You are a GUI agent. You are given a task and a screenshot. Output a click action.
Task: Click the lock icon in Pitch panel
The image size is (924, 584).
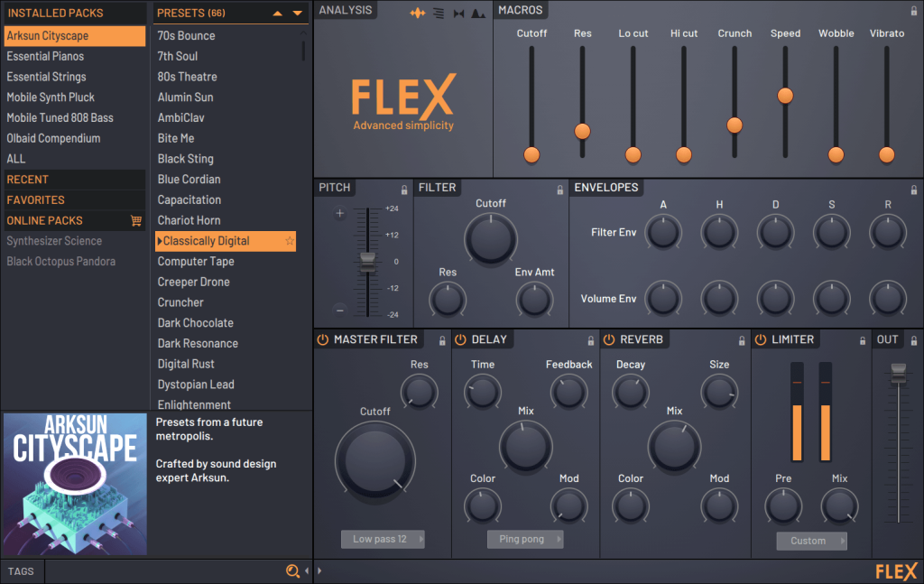coord(404,190)
